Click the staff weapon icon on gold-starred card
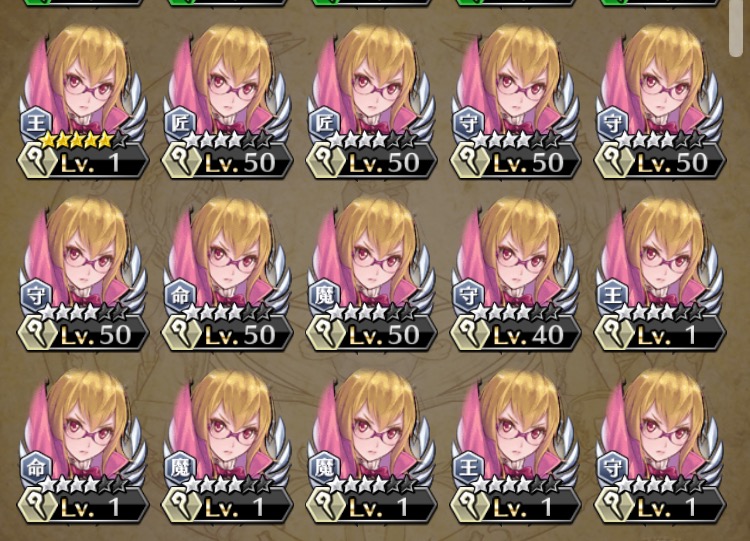Image resolution: width=750 pixels, height=541 pixels. click(37, 161)
